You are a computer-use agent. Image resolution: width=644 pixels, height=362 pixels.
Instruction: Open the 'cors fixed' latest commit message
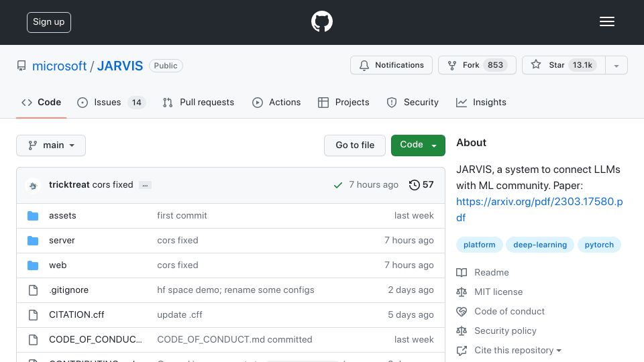point(113,185)
